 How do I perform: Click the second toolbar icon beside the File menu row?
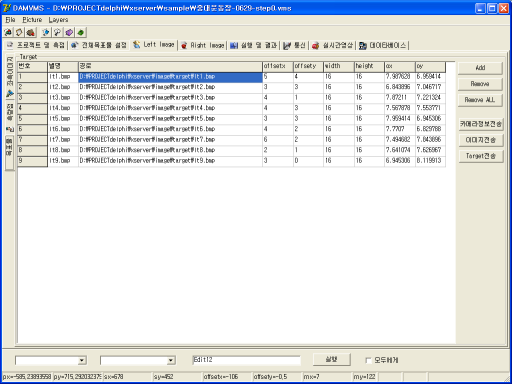coord(19,32)
